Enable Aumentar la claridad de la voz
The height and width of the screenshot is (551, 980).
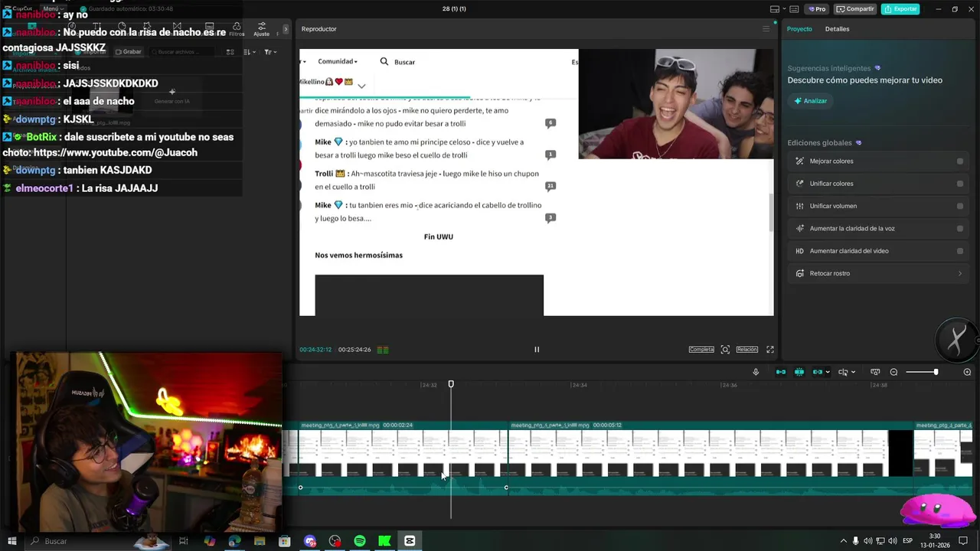point(960,228)
